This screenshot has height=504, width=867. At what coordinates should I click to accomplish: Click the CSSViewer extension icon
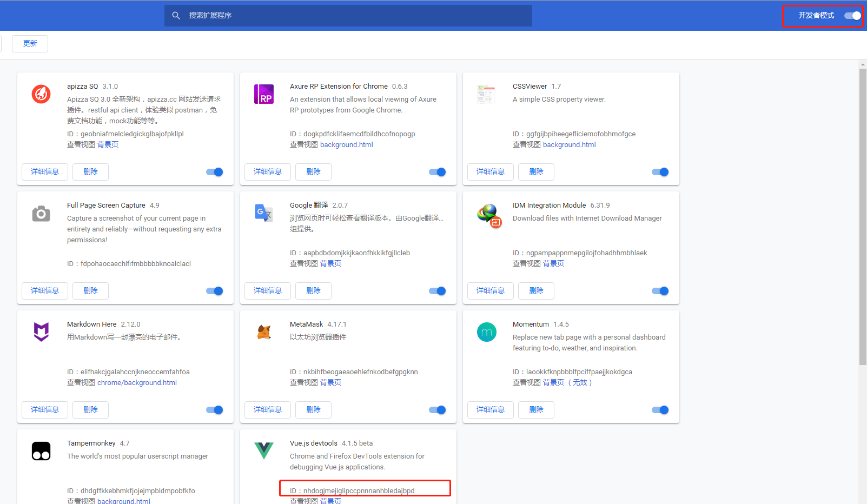pyautogui.click(x=486, y=94)
